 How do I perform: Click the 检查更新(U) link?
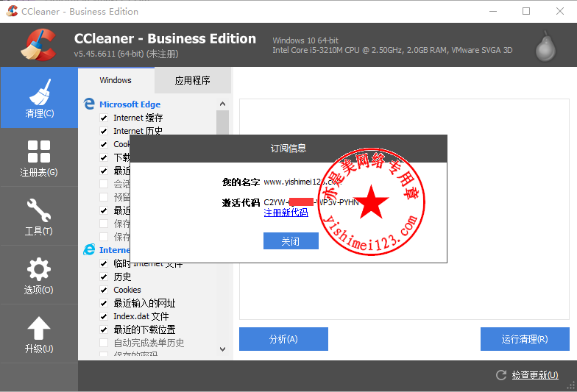point(535,375)
